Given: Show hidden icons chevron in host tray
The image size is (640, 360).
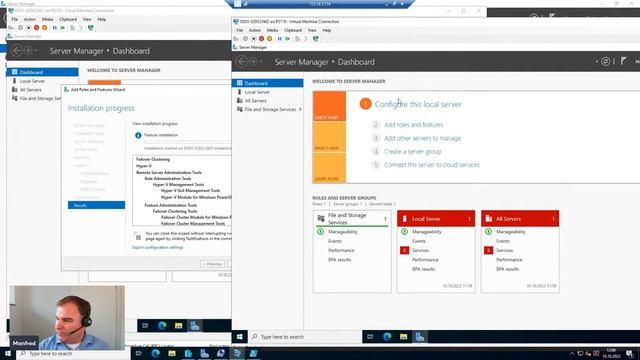Looking at the screenshot, I should [572, 353].
